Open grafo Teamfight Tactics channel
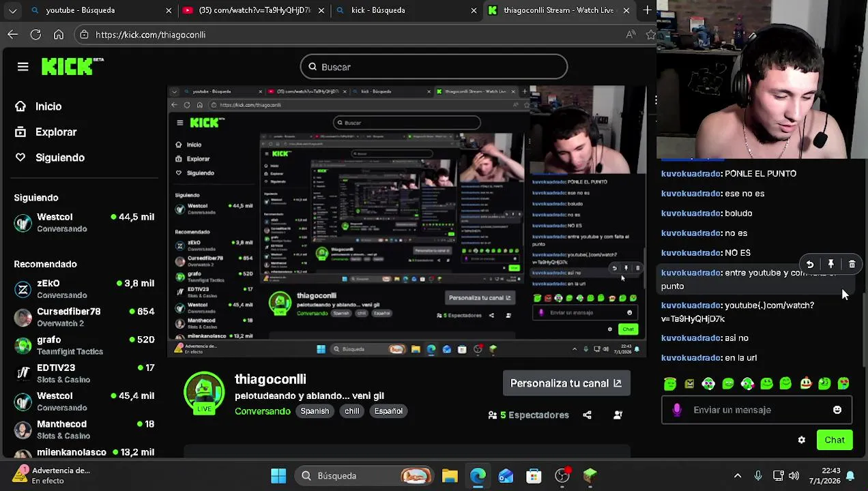The image size is (868, 491). (x=85, y=345)
